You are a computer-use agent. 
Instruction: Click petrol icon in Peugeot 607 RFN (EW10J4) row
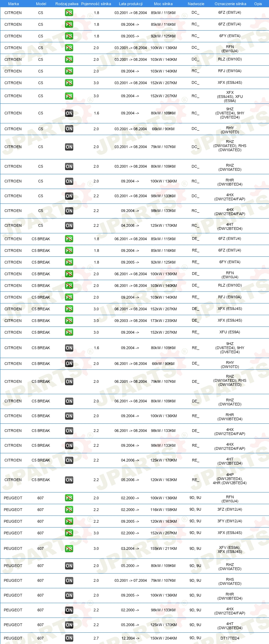69,498
